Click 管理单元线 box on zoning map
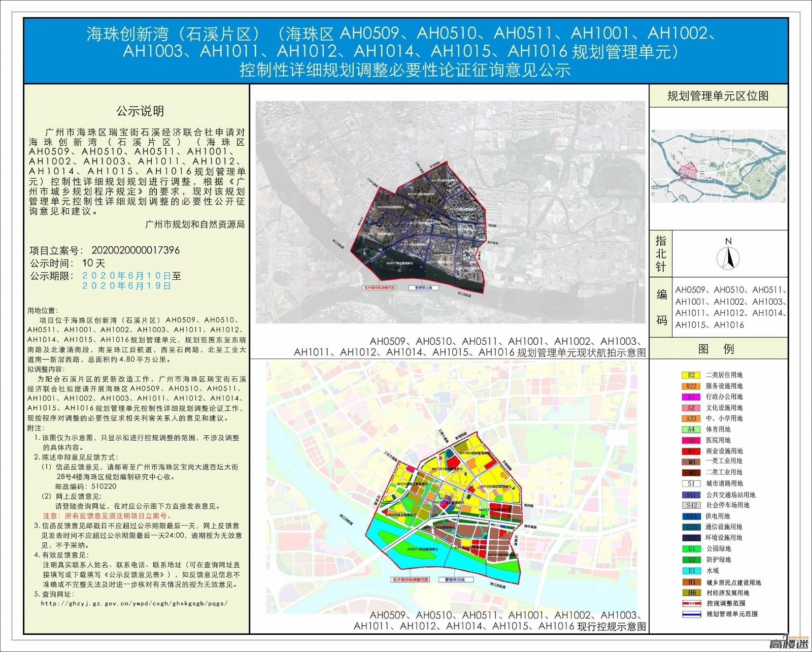The width and height of the screenshot is (812, 652). tap(455, 579)
